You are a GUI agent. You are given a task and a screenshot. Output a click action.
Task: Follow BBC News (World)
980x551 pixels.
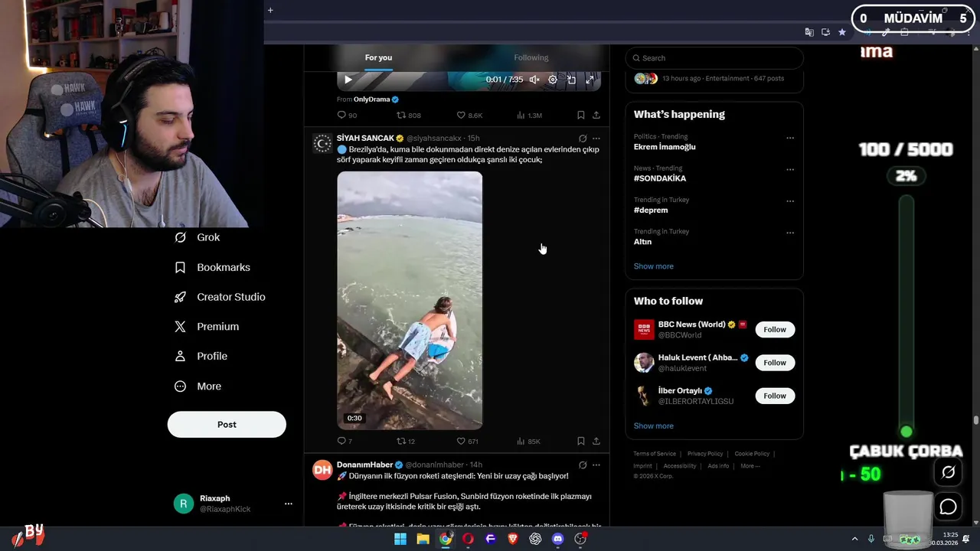[x=775, y=330]
